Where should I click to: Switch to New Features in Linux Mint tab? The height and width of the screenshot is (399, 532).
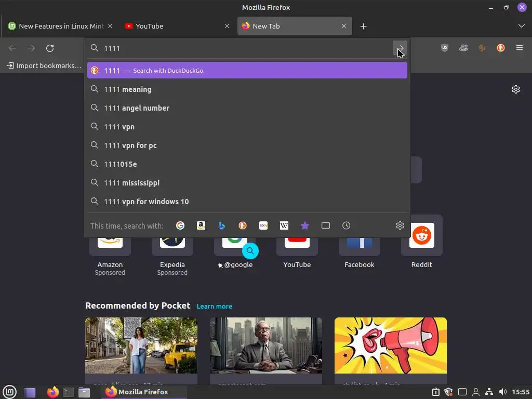coord(60,26)
